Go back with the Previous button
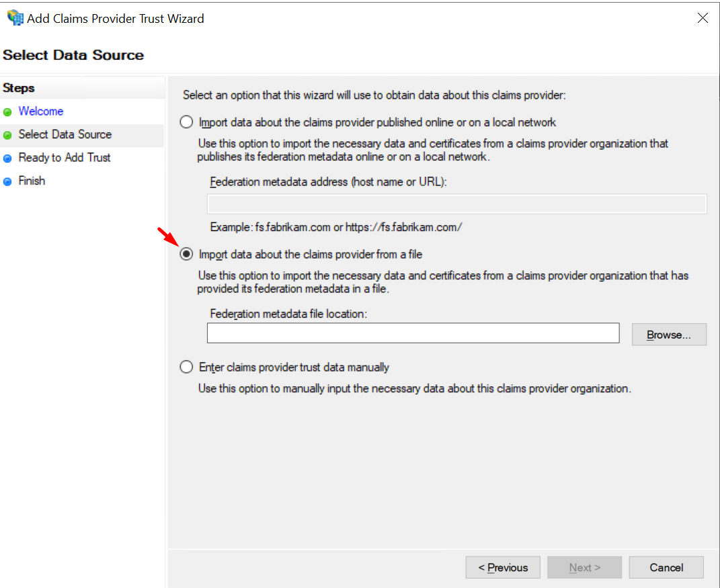This screenshot has height=588, width=720. click(x=502, y=568)
